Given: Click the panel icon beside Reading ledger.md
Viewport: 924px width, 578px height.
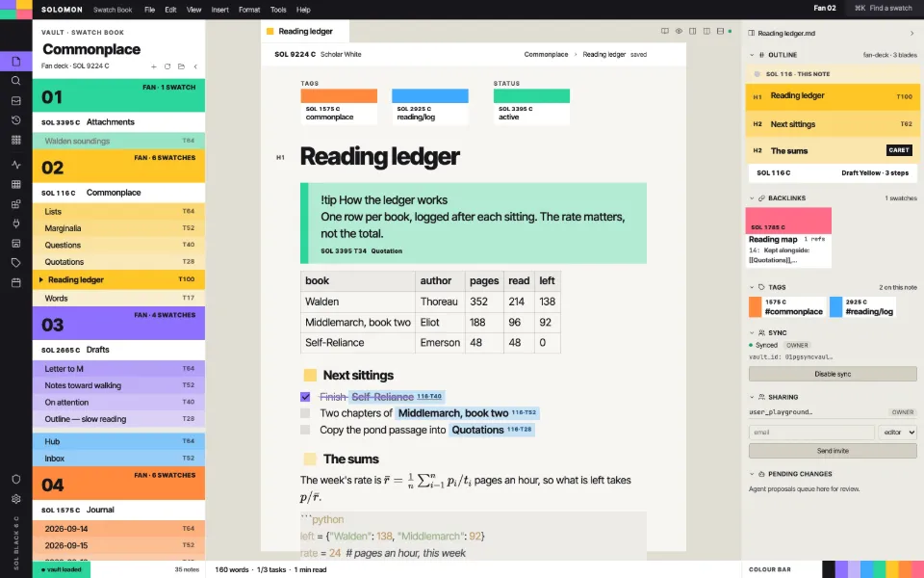Looking at the screenshot, I should pyautogui.click(x=752, y=33).
